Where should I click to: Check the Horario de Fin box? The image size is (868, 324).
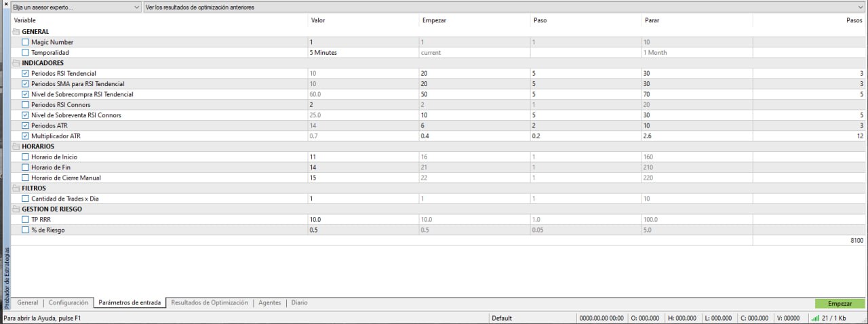tap(25, 167)
